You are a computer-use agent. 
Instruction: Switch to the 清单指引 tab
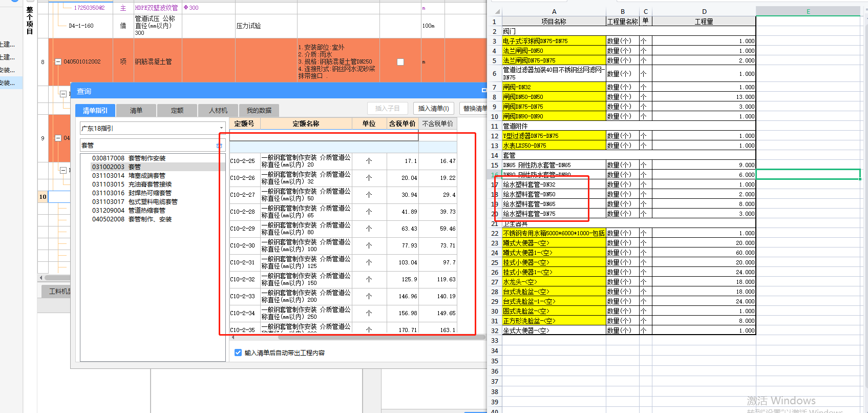pos(95,111)
